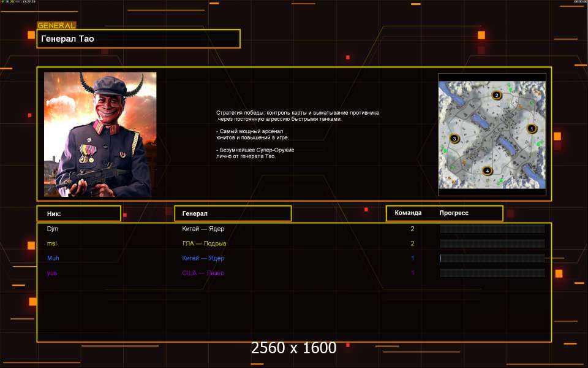Viewport: 588px width, 368px height.
Task: Click 'Китай — Ядер' in Djm's row
Action: pos(203,229)
